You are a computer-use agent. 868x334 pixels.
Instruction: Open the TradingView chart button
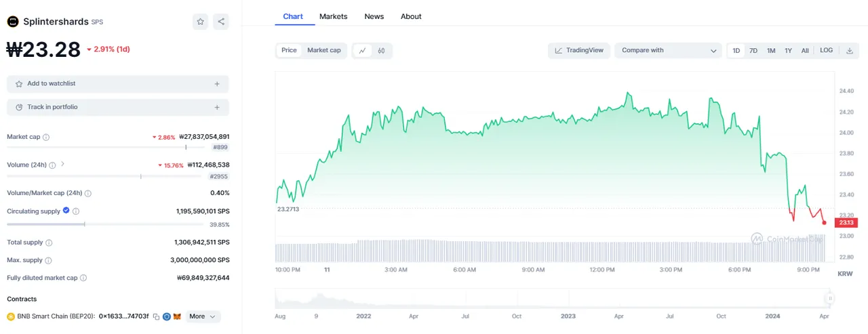tap(579, 50)
